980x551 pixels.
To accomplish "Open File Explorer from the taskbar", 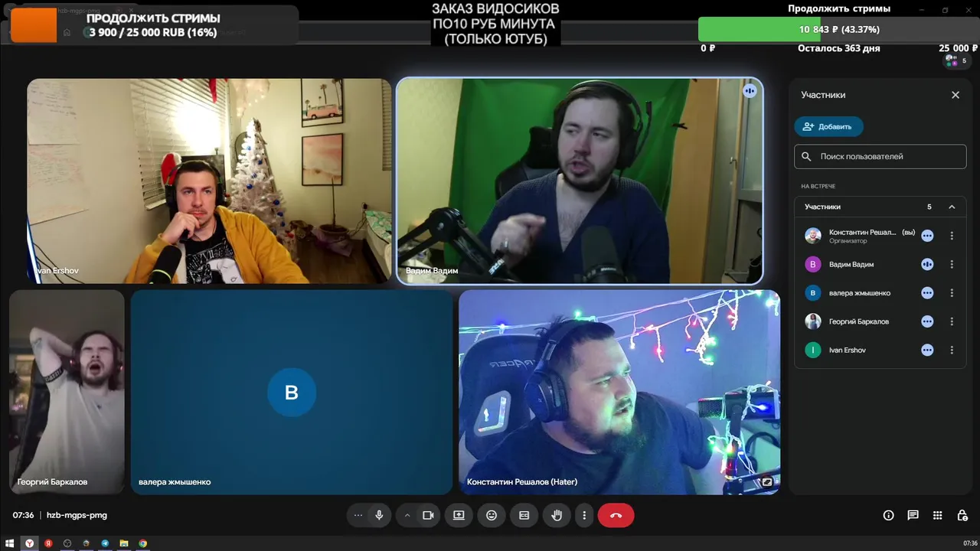I will point(124,543).
